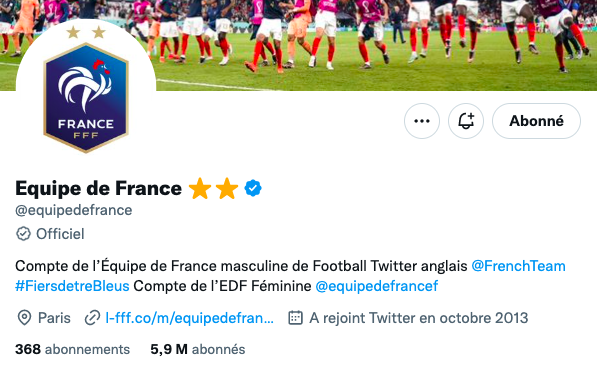Click the Abonné following button
Viewport: 597px width, 366px height.
pos(536,121)
